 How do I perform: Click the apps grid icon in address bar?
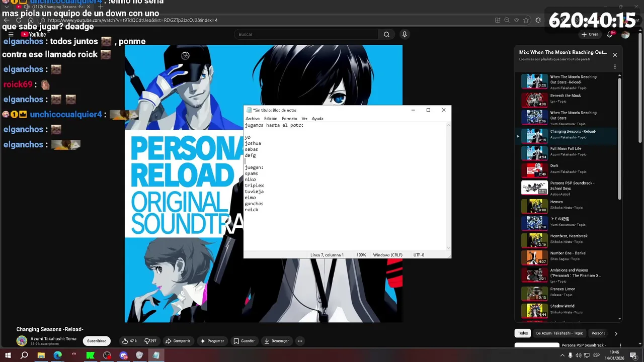[498, 20]
